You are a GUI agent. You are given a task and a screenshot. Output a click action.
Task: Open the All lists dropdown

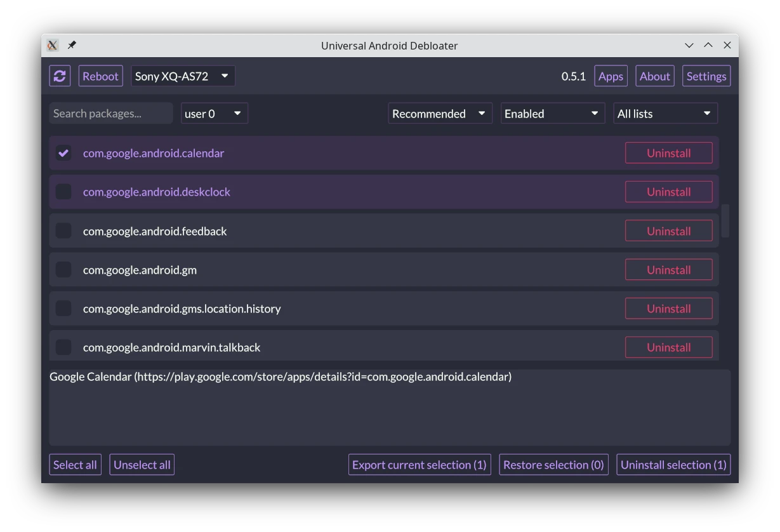664,114
